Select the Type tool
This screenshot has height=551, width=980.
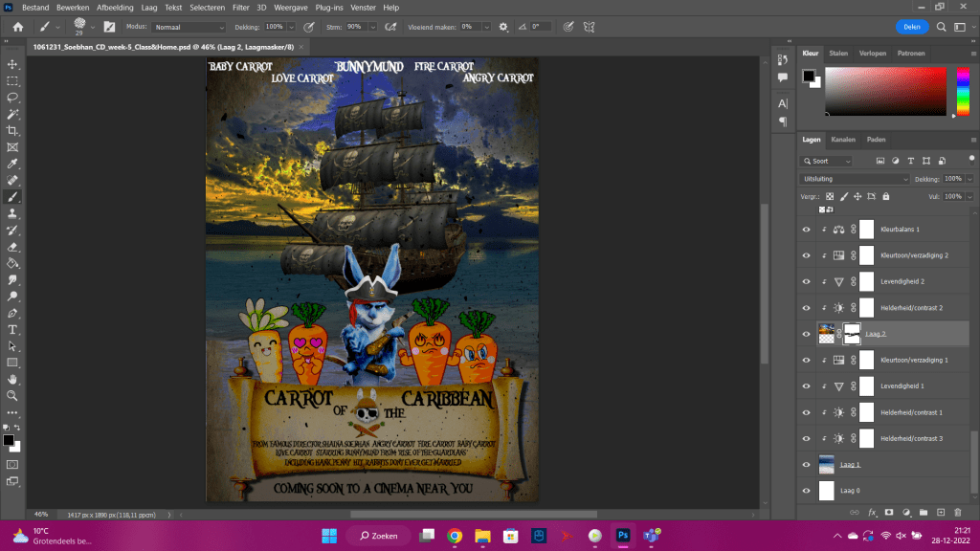click(12, 329)
